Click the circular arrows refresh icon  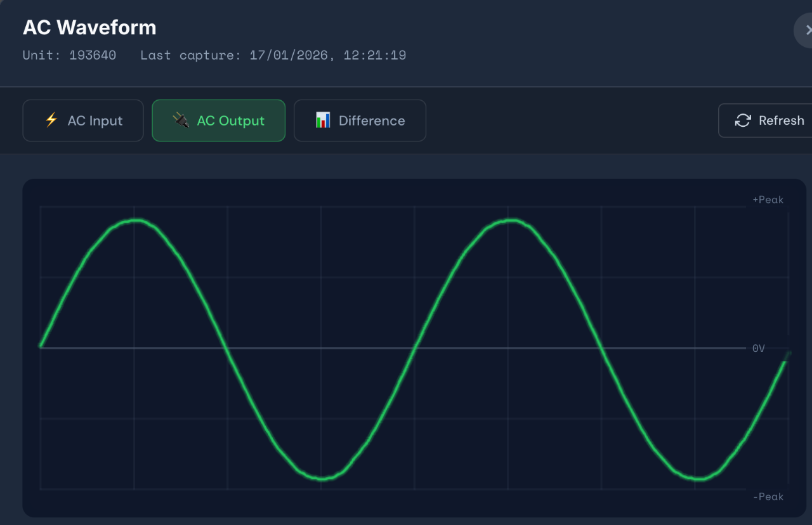coord(742,120)
